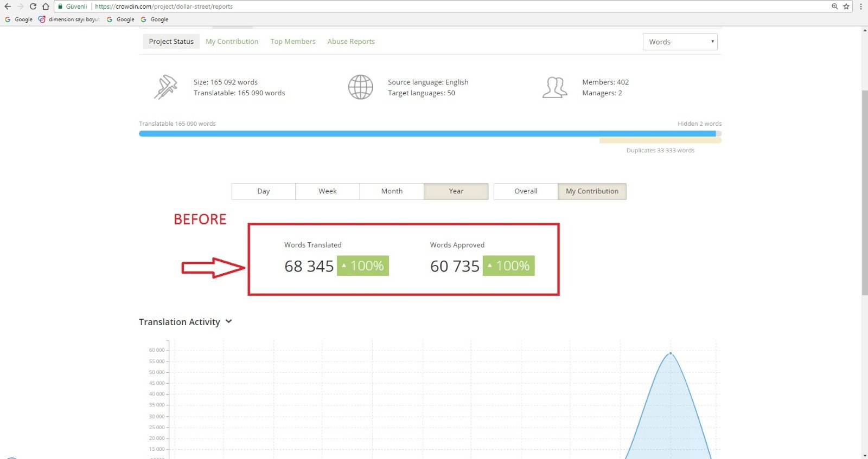Select the Month period option
This screenshot has height=459, width=868.
(392, 191)
